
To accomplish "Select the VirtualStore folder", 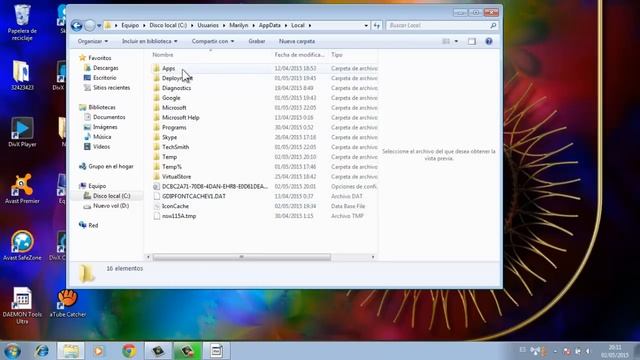I will [176, 177].
